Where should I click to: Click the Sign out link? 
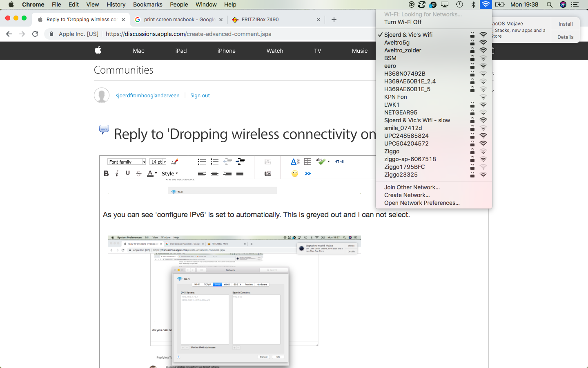pos(200,95)
